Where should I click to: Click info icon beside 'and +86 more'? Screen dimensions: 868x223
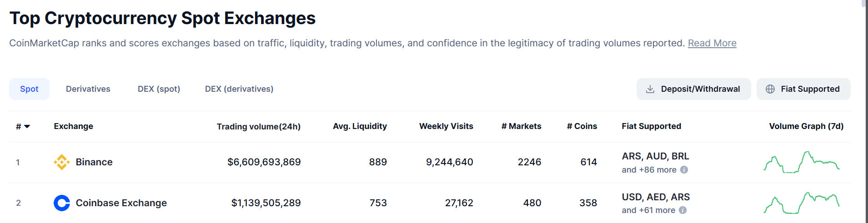pos(684,170)
